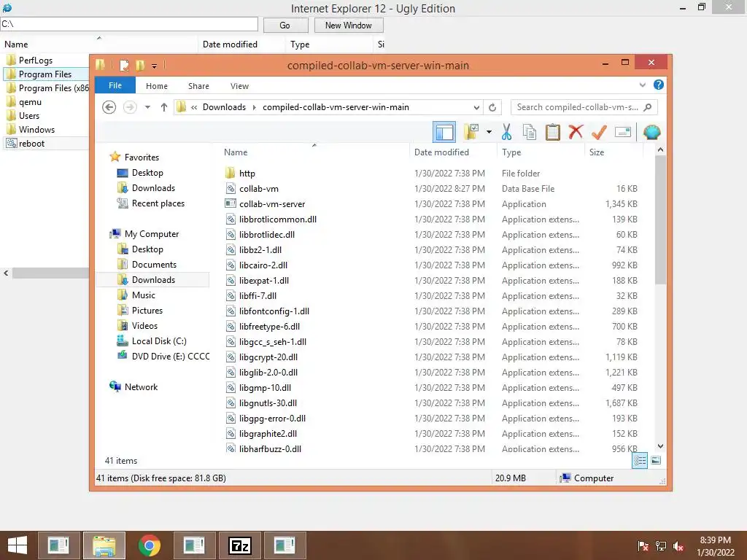The image size is (747, 560).
Task: Open Recent places in the sidebar
Action: 158,203
